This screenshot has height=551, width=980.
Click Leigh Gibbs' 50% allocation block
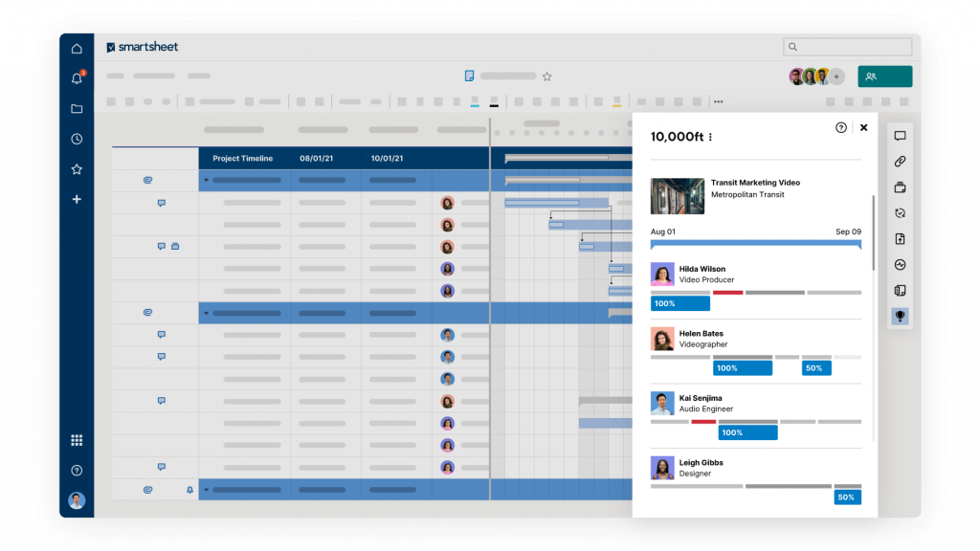848,497
